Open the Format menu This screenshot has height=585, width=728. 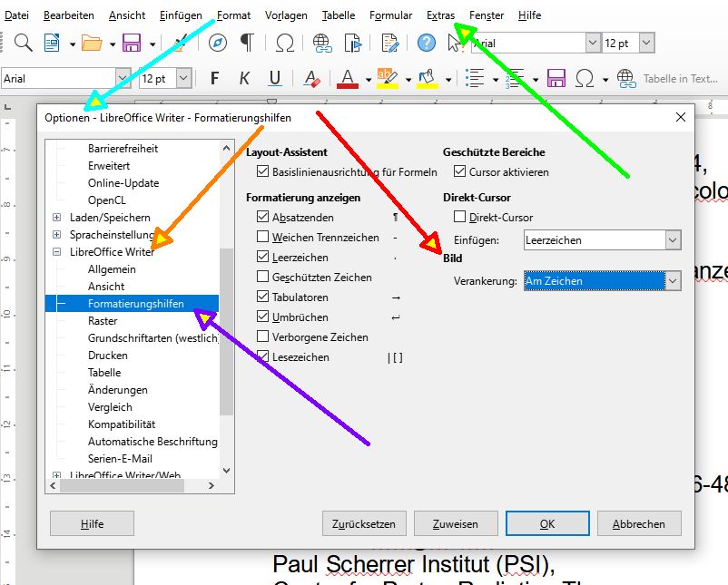click(233, 15)
